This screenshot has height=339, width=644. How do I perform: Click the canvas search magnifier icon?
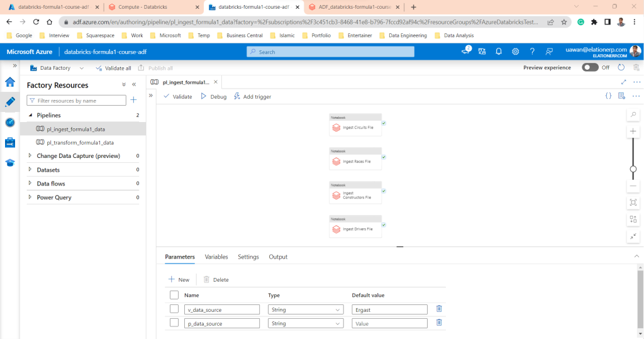coord(633,114)
